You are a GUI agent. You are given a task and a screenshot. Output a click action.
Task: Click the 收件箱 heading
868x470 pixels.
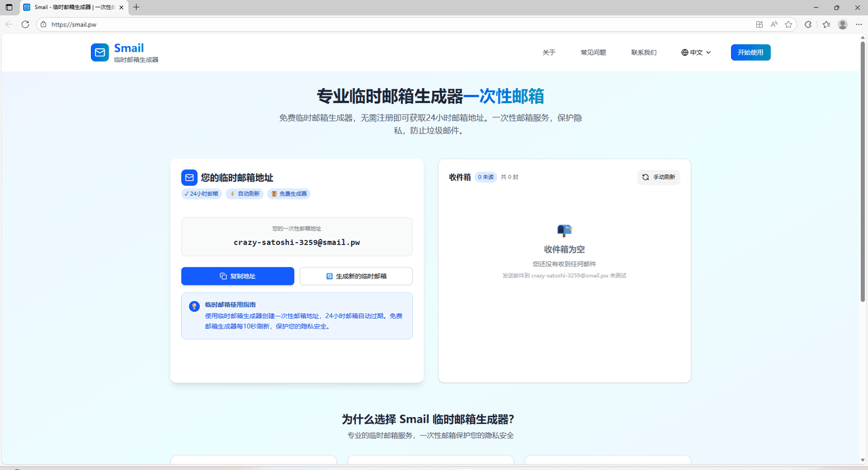[460, 177]
